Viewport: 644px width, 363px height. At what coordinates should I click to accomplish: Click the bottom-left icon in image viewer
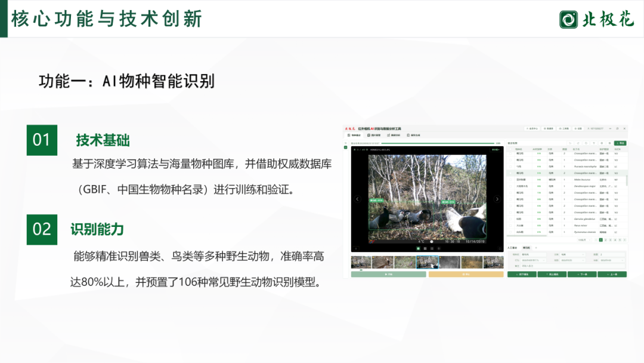coord(356,248)
